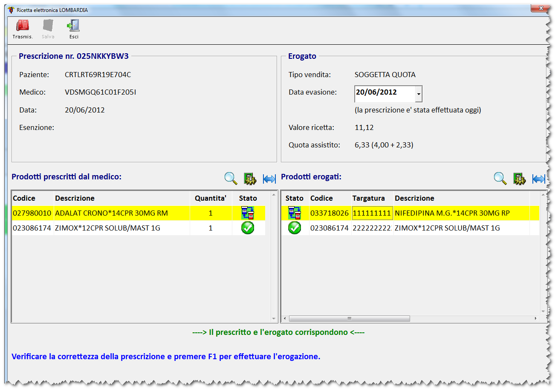This screenshot has width=558, height=392.
Task: Select NIFEDIPINA M.G.*14CPR 30MG RP cell
Action: (x=462, y=213)
